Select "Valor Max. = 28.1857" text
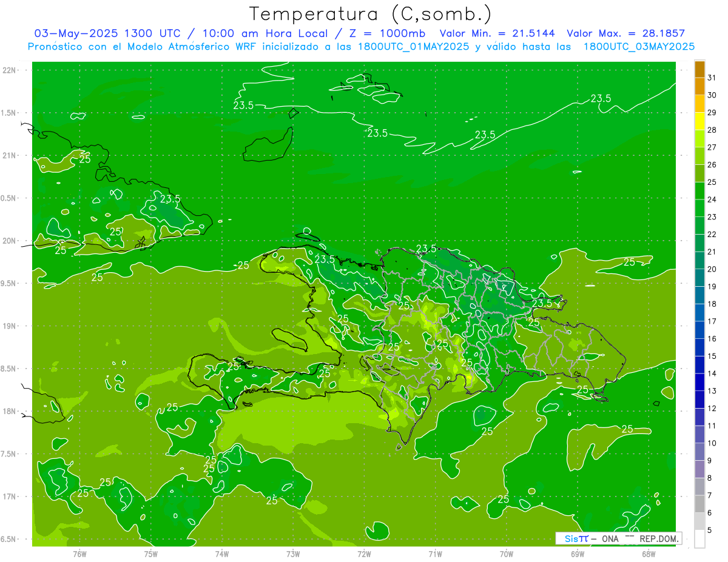 tap(626, 33)
